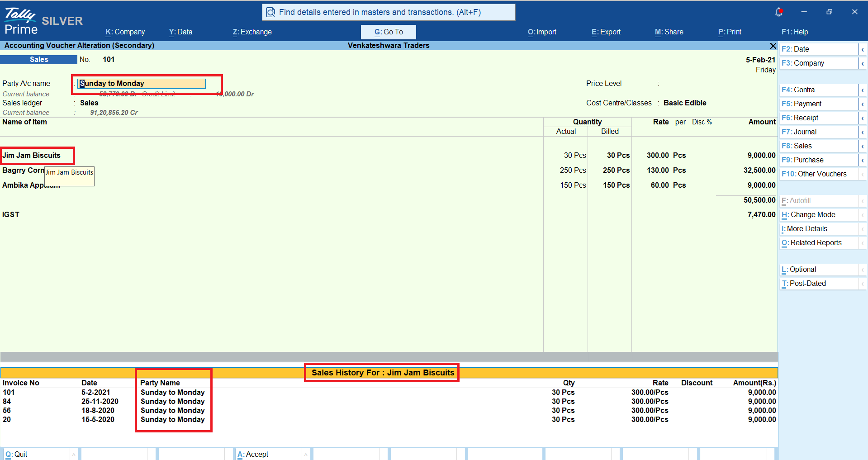The width and height of the screenshot is (868, 460).
Task: Switch to F4: Contra voucher
Action: (x=819, y=90)
